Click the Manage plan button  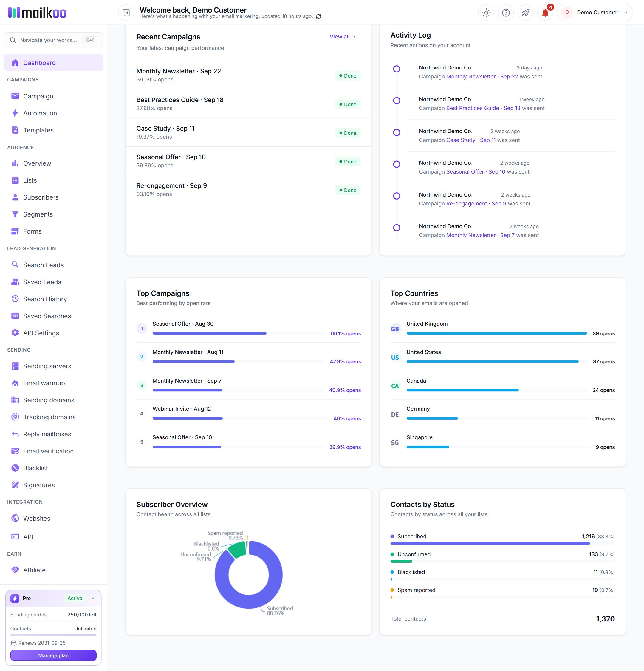[x=53, y=655]
